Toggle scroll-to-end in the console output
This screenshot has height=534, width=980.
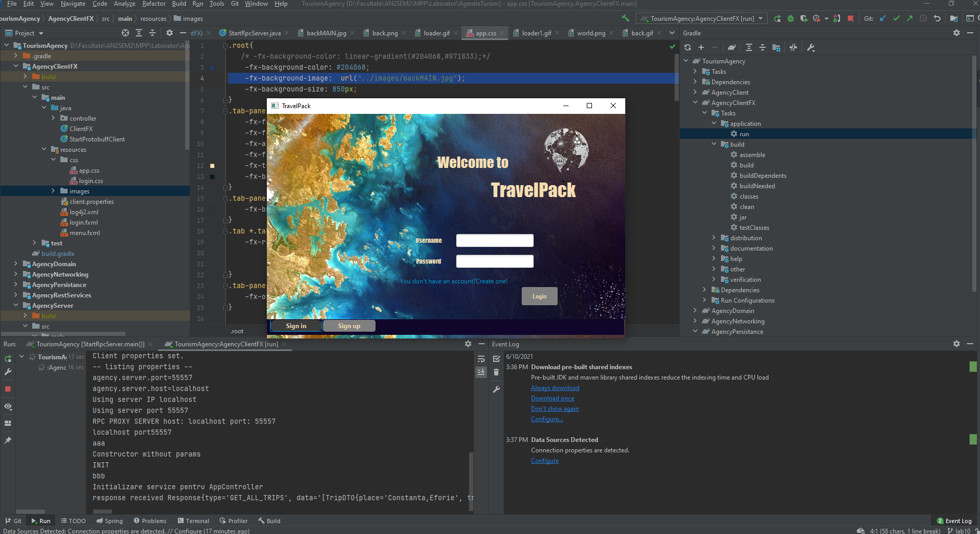click(x=481, y=372)
